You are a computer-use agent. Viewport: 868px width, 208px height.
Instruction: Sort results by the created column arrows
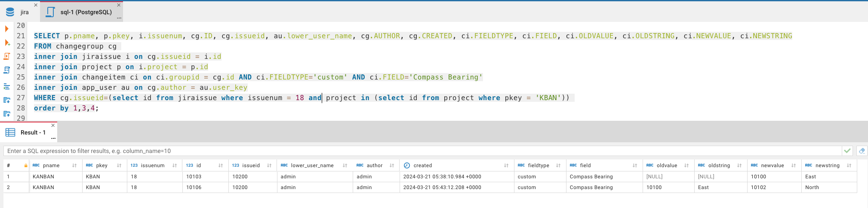pyautogui.click(x=506, y=165)
